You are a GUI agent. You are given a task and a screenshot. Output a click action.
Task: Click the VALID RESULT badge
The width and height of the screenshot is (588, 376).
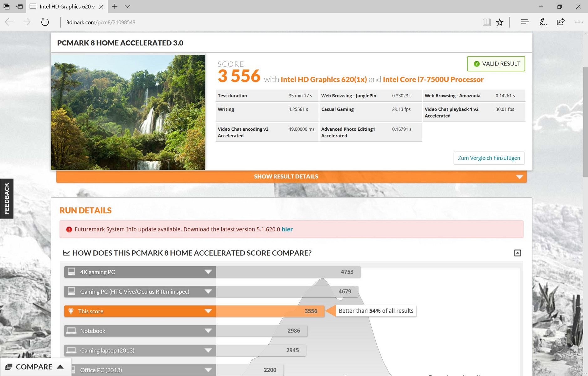click(x=496, y=64)
